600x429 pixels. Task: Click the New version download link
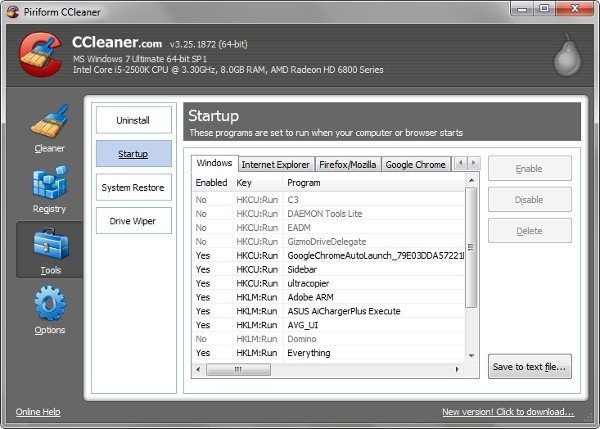pos(508,412)
